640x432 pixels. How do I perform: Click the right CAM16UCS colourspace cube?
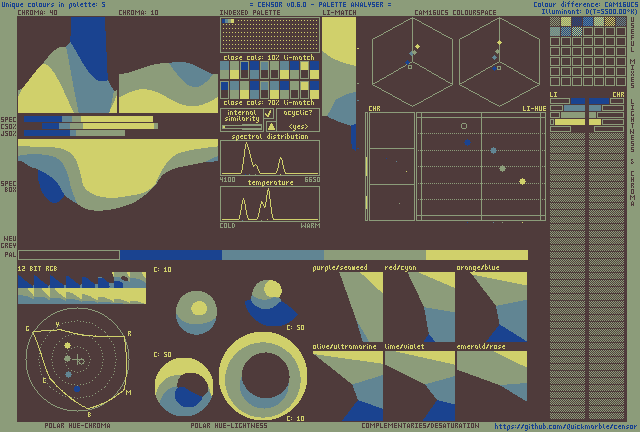coord(499,62)
